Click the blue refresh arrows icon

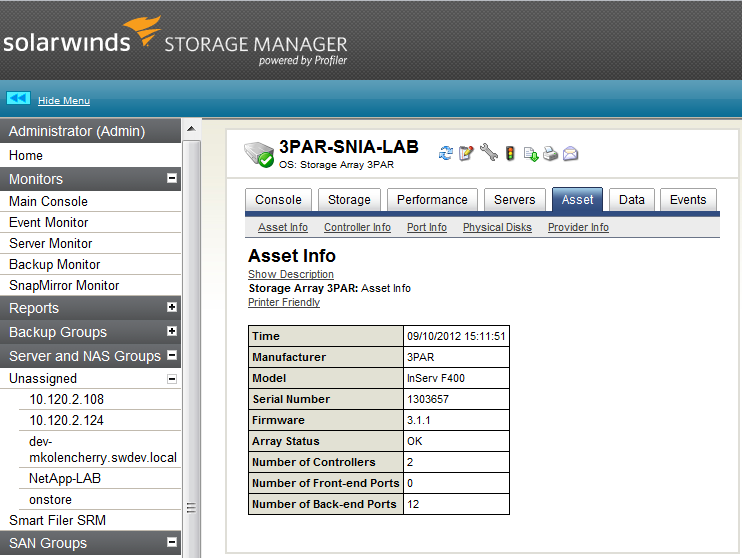point(446,153)
